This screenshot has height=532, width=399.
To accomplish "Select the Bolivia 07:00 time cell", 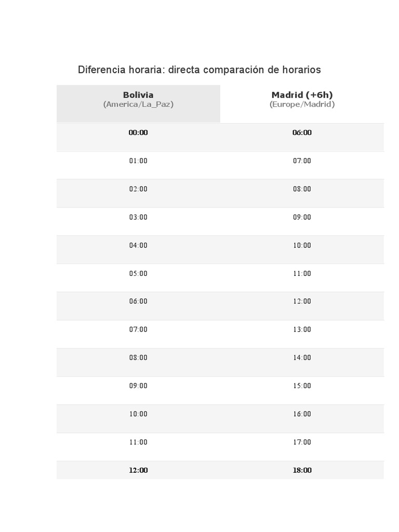I will click(138, 329).
